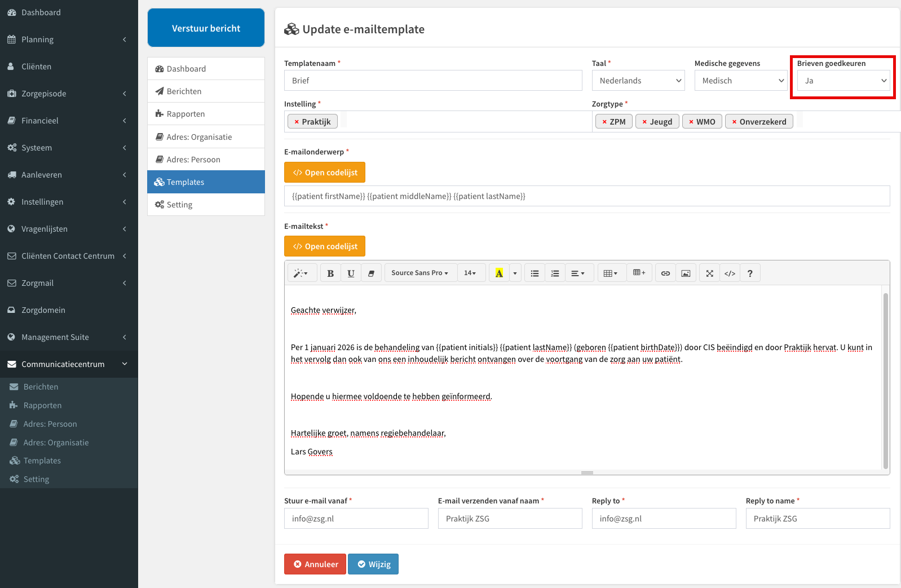Click the Reply to email field
The image size is (901, 588).
point(664,519)
